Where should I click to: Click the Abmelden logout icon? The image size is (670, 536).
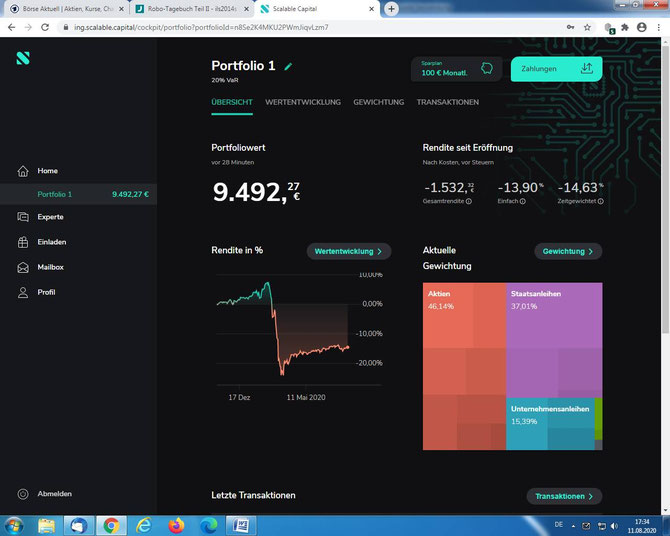(x=23, y=494)
